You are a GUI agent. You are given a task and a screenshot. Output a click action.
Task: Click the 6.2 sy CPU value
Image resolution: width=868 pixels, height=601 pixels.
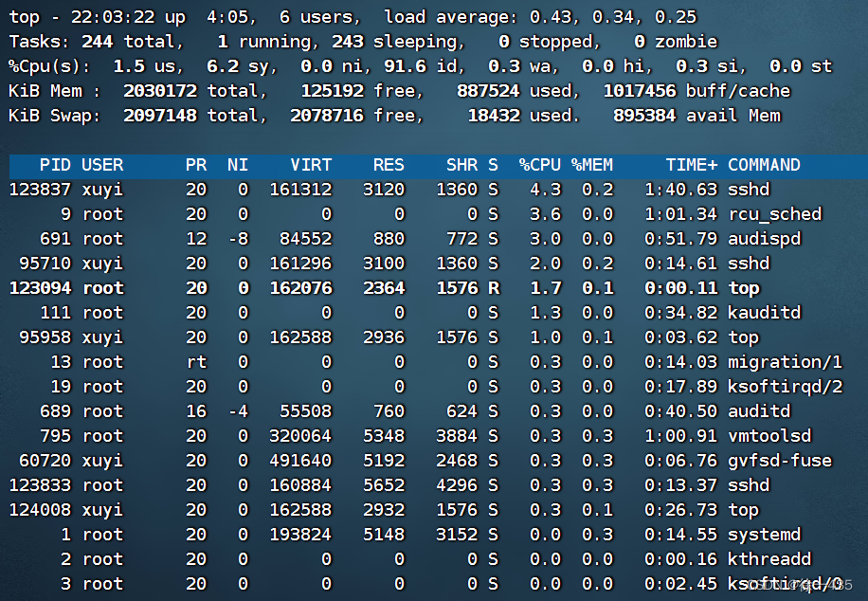(238, 66)
